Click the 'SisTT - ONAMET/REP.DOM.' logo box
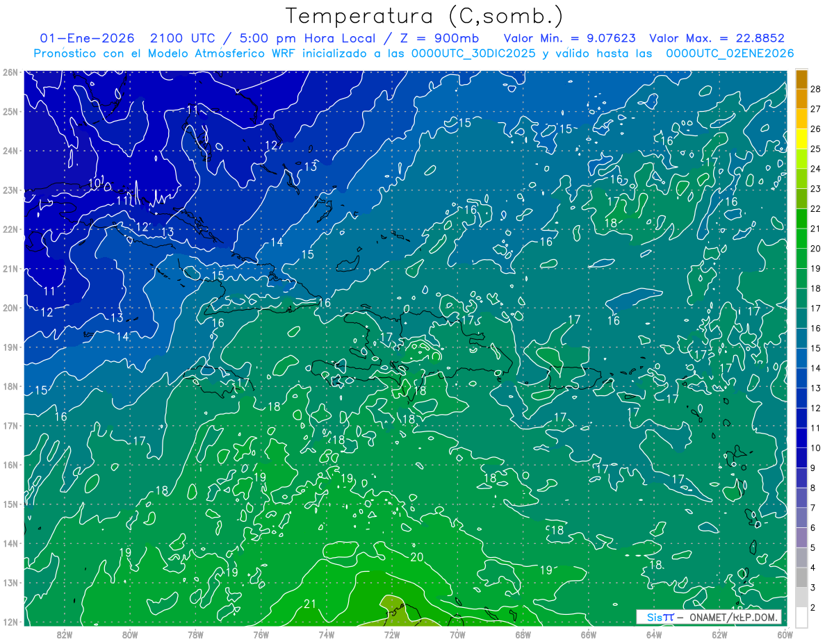Image resolution: width=834 pixels, height=644 pixels. [x=708, y=617]
